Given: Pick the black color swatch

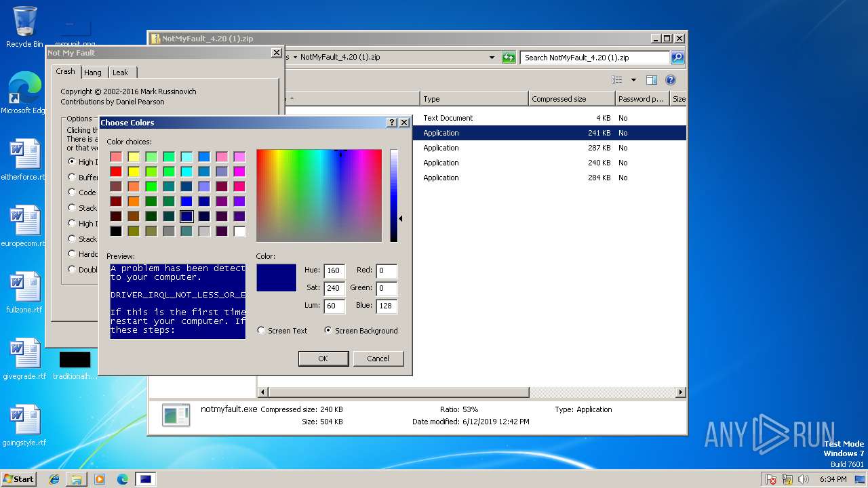Looking at the screenshot, I should click(116, 231).
